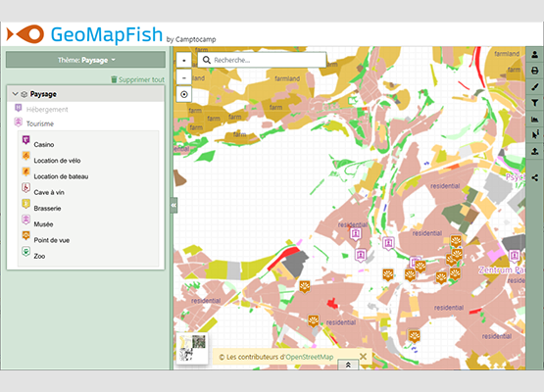The image size is (544, 392).
Task: Click the Paysage group layers icon
Action: point(25,94)
